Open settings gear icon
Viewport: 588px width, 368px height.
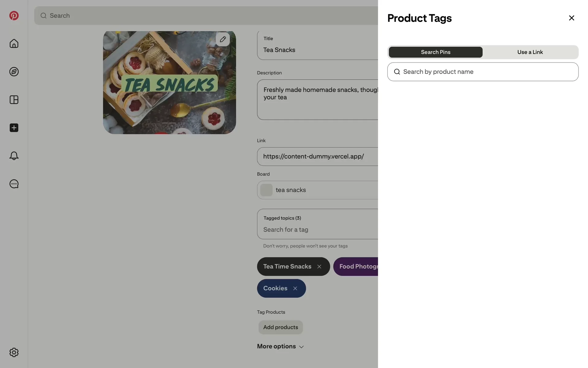click(x=14, y=352)
